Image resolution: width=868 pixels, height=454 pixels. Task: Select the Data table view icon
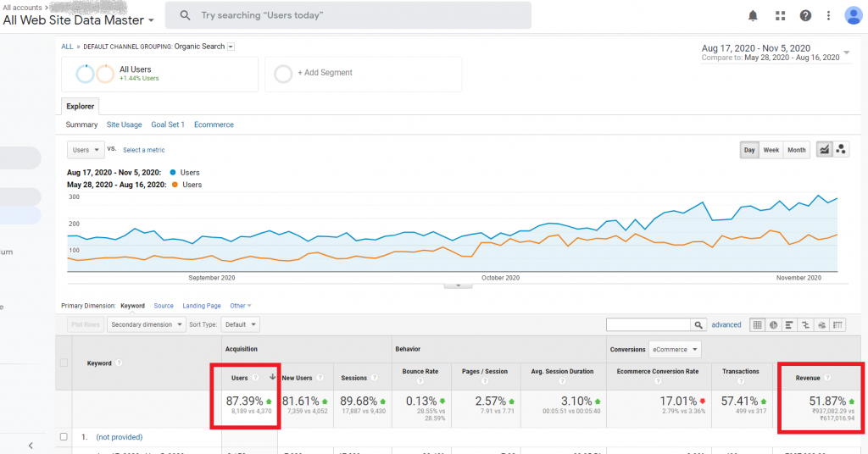[x=757, y=324]
